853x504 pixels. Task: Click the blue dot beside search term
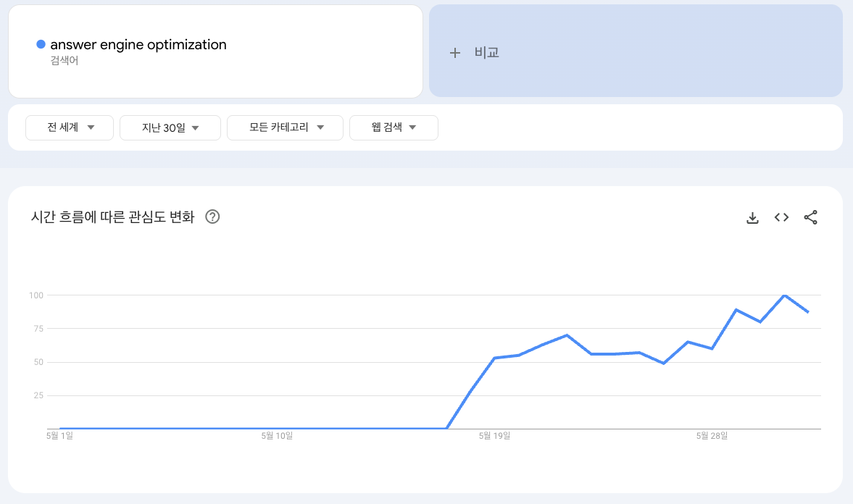tap(41, 44)
